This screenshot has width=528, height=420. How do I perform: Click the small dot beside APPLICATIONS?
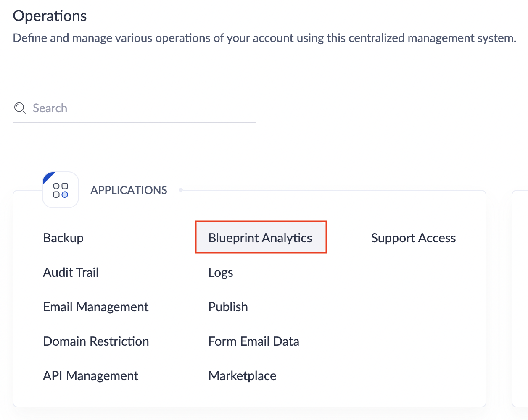coord(181,190)
